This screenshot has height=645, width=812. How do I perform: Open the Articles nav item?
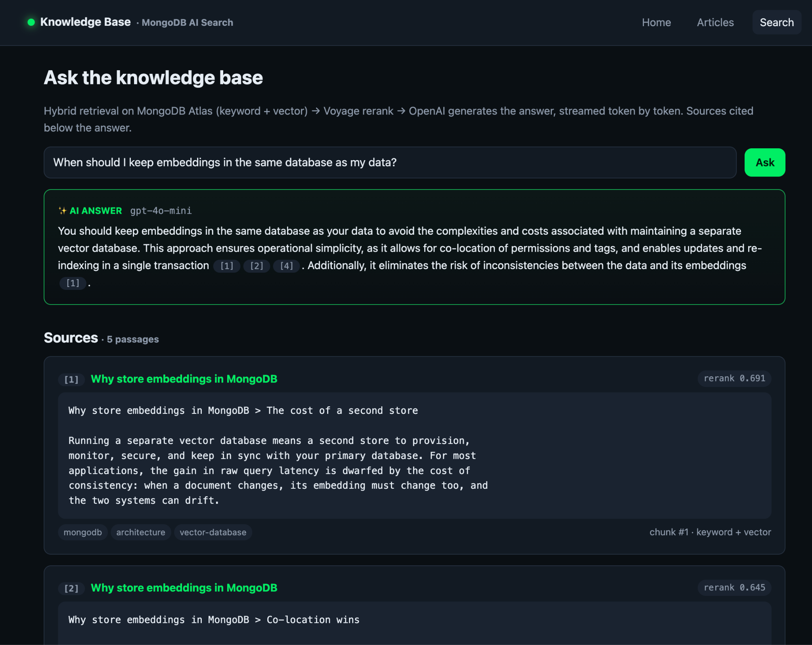(715, 23)
